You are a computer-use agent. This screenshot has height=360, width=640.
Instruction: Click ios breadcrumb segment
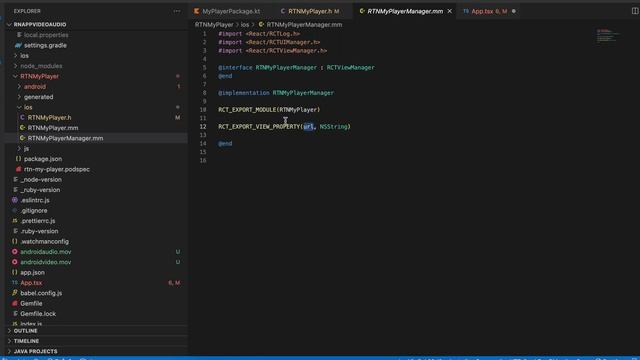coord(244,24)
